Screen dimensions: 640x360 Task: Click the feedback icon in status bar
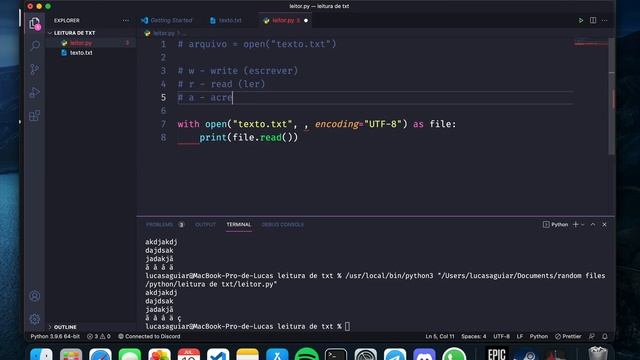click(592, 336)
